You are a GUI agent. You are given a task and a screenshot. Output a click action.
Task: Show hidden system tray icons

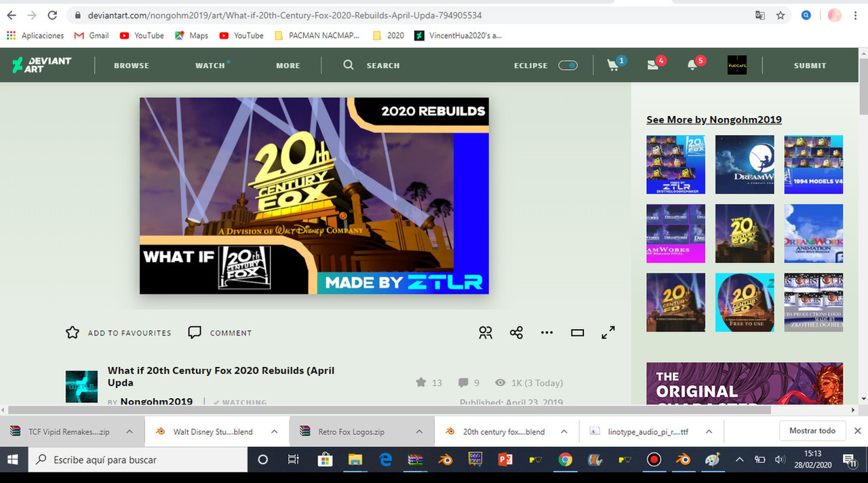point(739,460)
